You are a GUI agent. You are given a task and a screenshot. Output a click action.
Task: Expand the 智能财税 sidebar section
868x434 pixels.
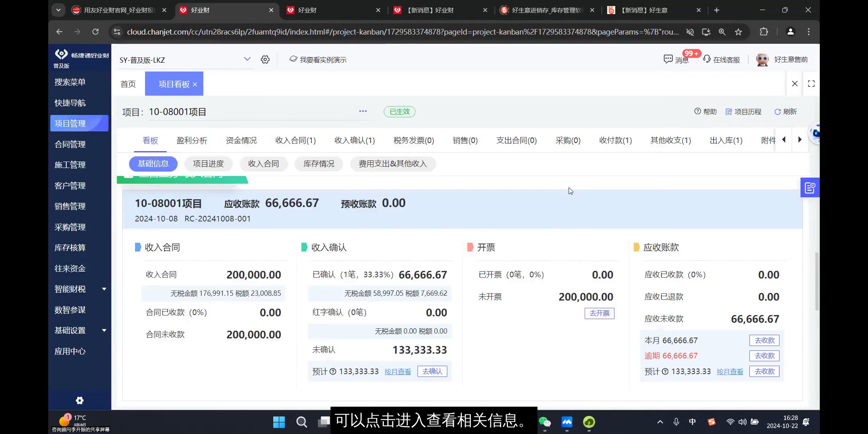click(70, 289)
